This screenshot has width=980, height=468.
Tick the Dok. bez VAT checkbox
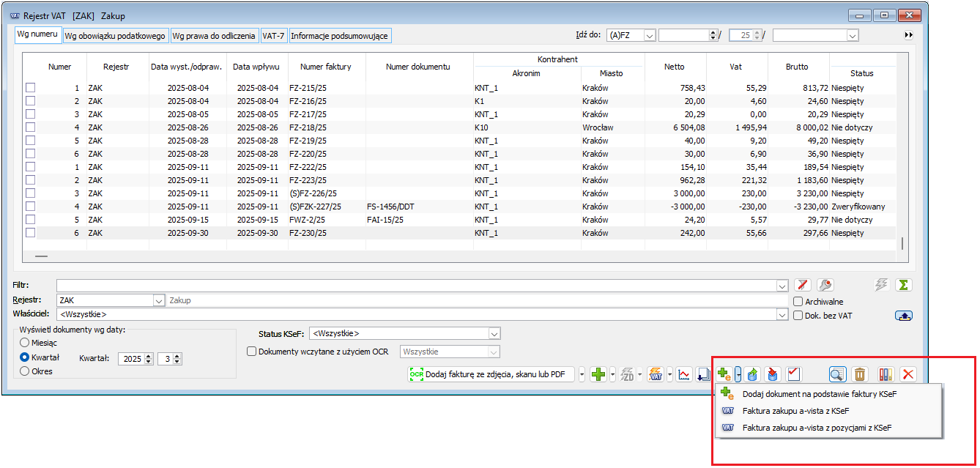point(798,315)
